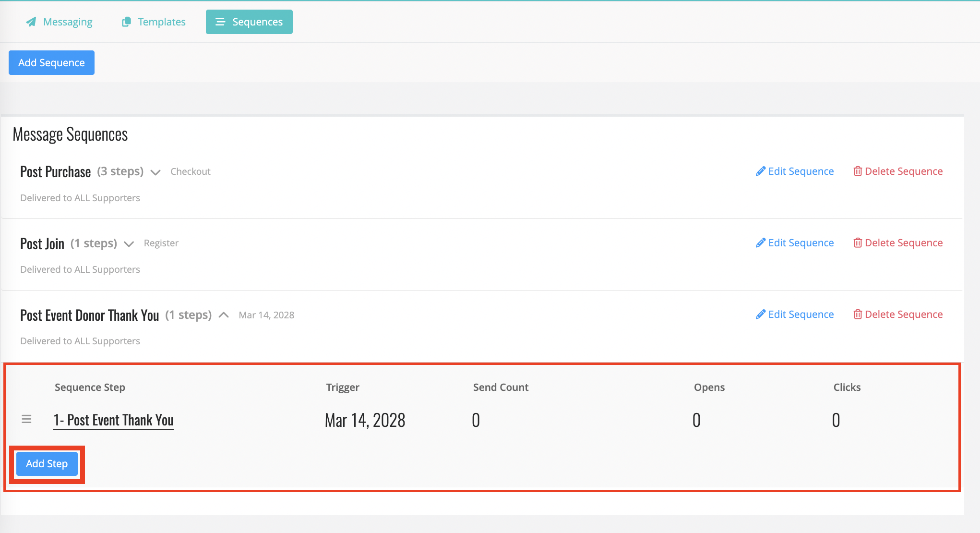Viewport: 980px width, 533px height.
Task: Expand the Post Join sequence chevron
Action: (129, 244)
